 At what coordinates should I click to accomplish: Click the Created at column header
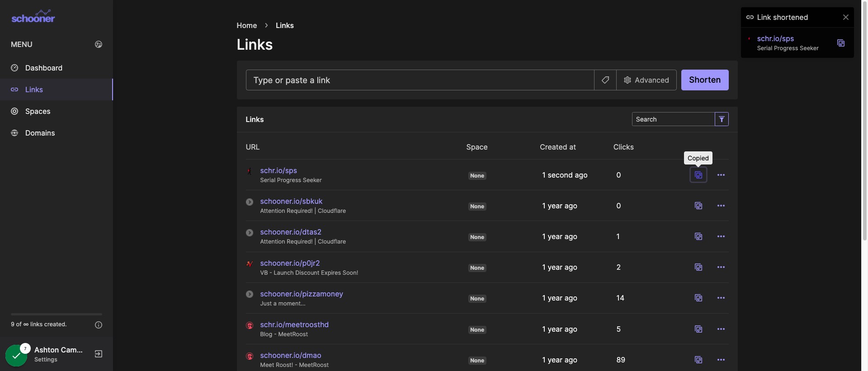(558, 147)
